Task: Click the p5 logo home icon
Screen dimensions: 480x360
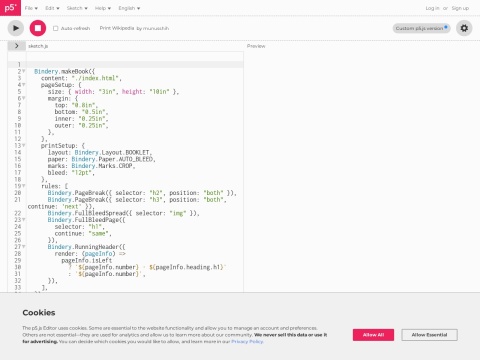Action: click(x=10, y=8)
